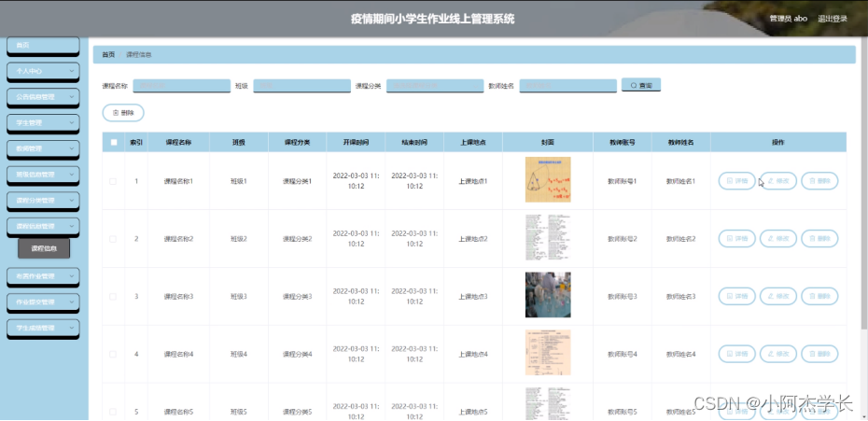
Task: Expand 课程分类管理 sidebar menu
Action: point(43,201)
